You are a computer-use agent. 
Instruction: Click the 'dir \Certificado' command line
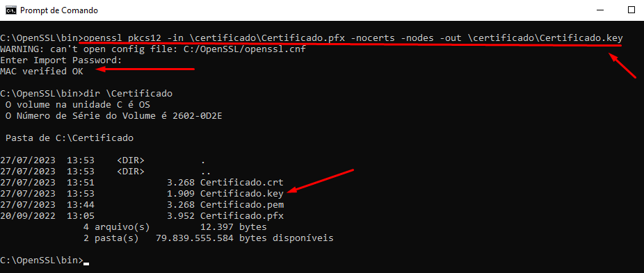[x=86, y=94]
